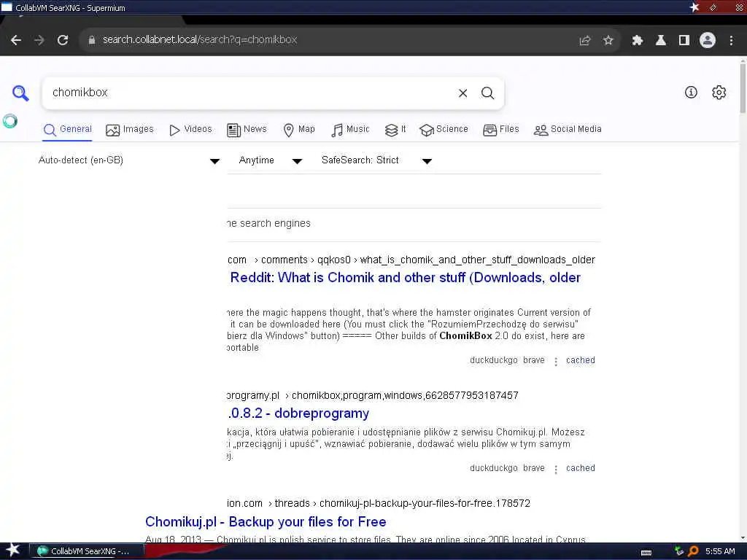Switch to the Science tab
Viewport: 747px width, 560px height.
(x=444, y=130)
